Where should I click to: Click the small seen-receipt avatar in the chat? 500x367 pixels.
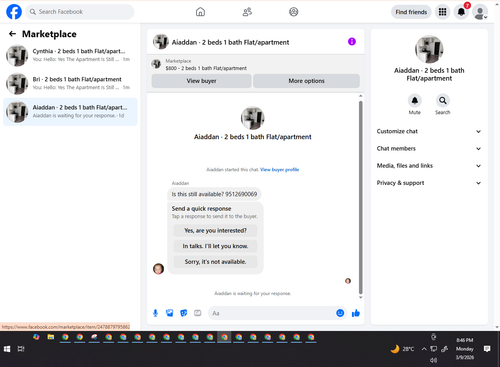click(x=348, y=281)
